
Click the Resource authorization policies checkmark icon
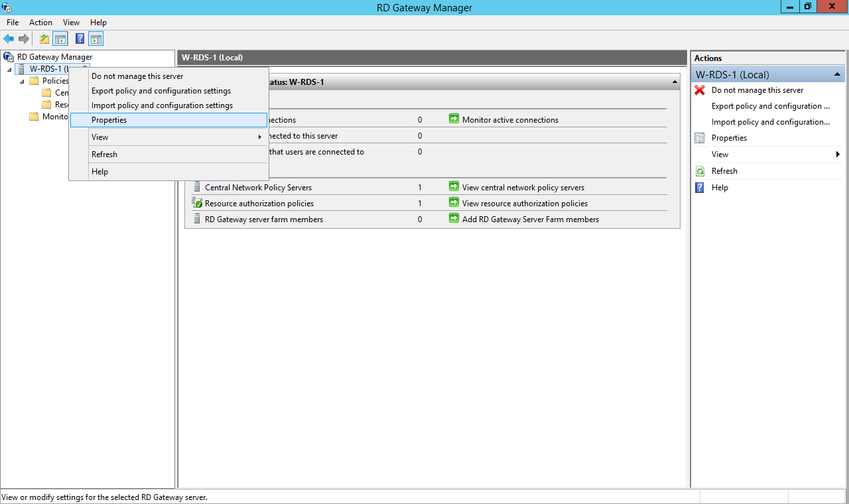click(197, 203)
